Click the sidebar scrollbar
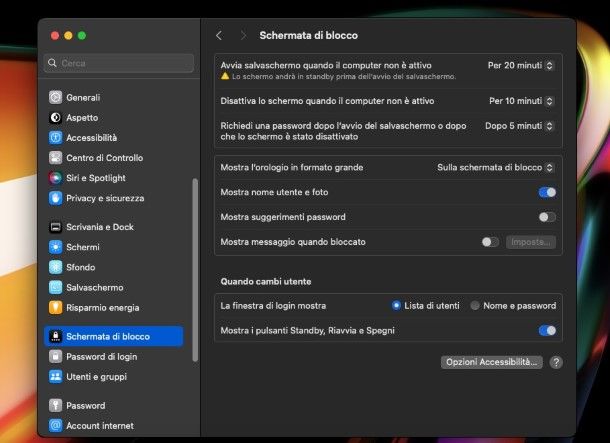 pos(195,270)
